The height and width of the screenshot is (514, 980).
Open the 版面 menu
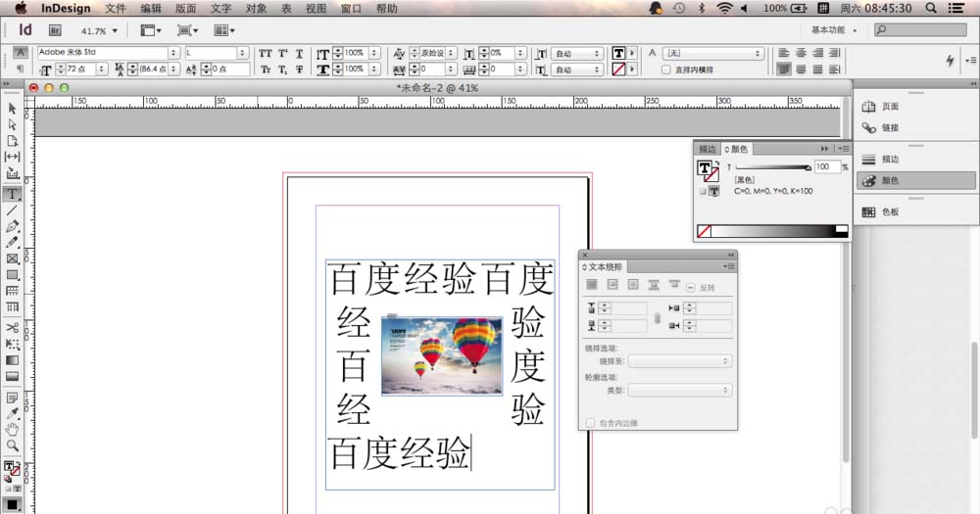pos(185,8)
